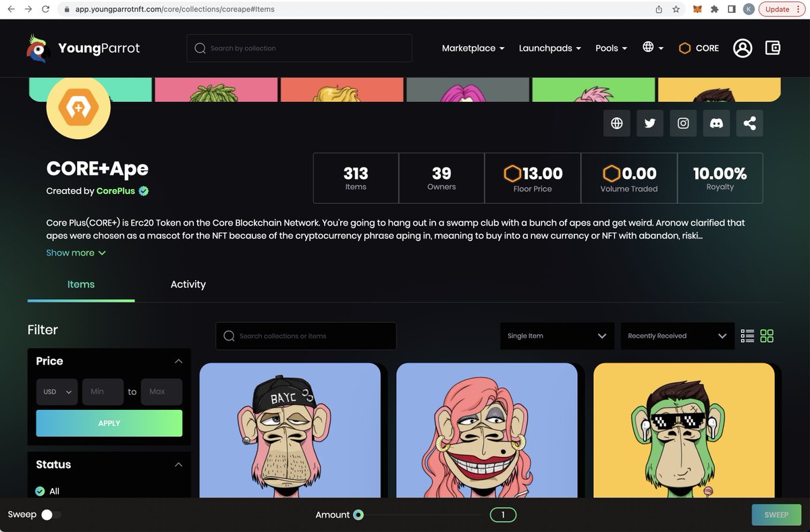This screenshot has width=810, height=532.
Task: Collapse the Status filter section
Action: [178, 464]
